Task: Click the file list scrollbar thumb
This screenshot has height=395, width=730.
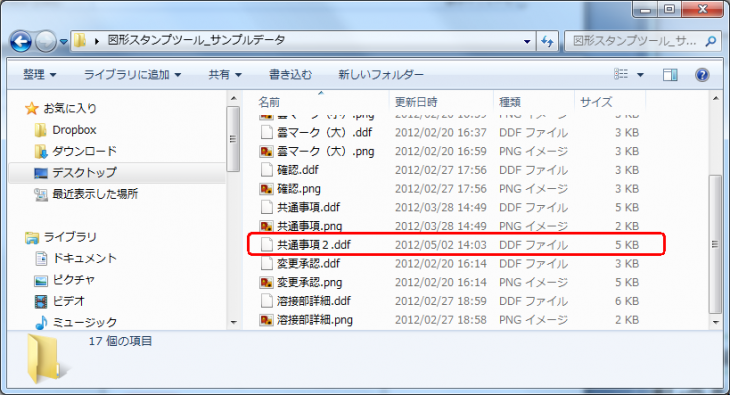Action: [716, 245]
